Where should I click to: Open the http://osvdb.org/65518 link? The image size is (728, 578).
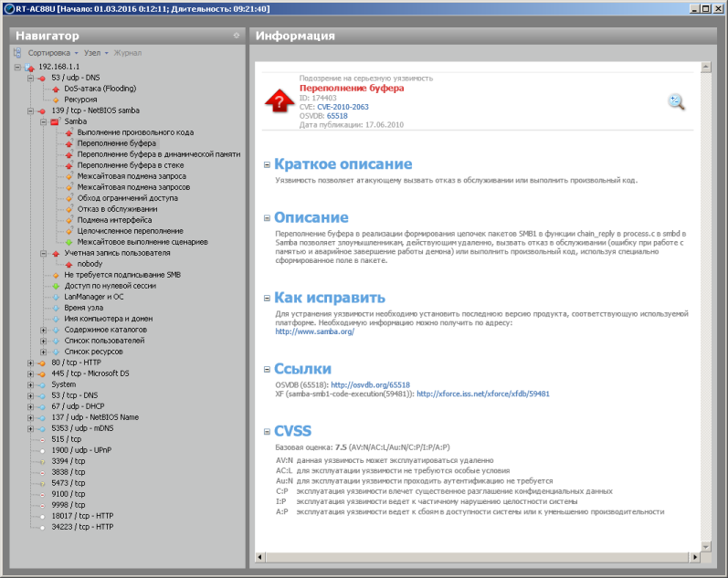371,384
